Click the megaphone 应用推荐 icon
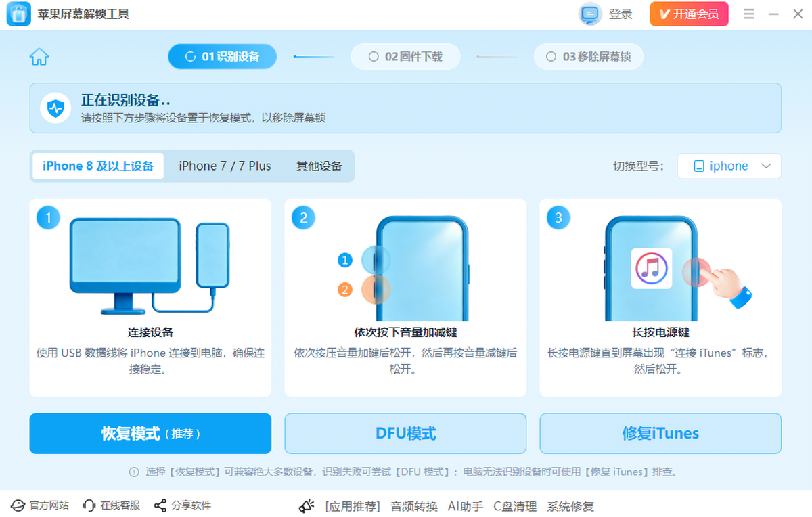 pos(308,506)
